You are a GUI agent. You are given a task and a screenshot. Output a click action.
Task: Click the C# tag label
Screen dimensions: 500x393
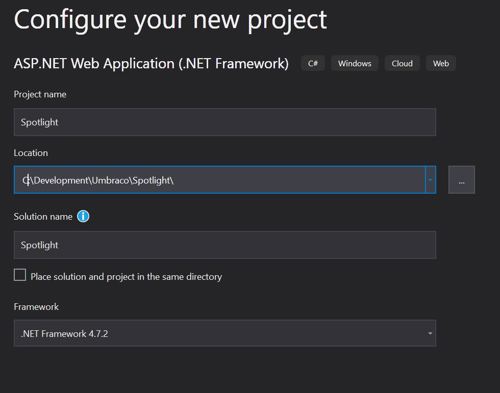(x=313, y=63)
